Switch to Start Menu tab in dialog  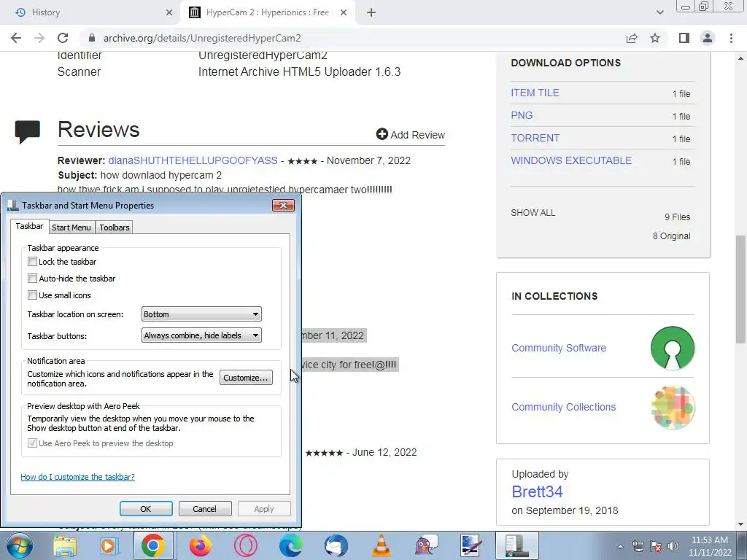[71, 227]
